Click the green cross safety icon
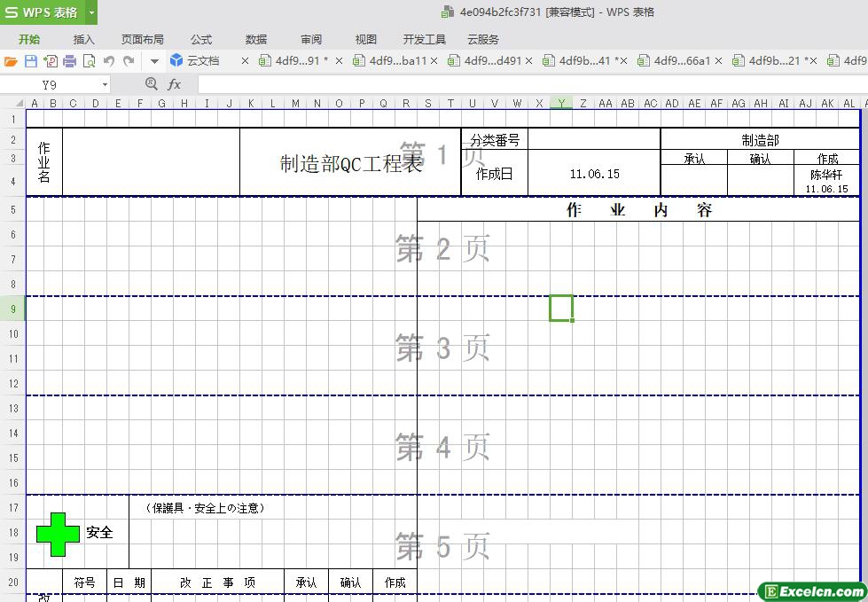The height and width of the screenshot is (602, 868). pyautogui.click(x=58, y=534)
